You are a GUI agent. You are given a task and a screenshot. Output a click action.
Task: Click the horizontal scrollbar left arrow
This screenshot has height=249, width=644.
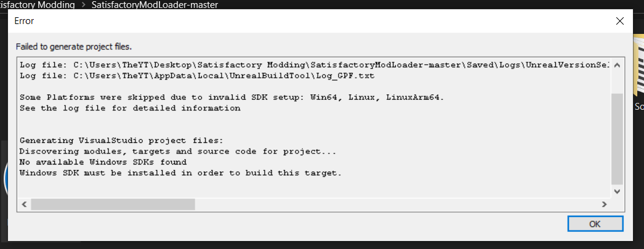(24, 204)
